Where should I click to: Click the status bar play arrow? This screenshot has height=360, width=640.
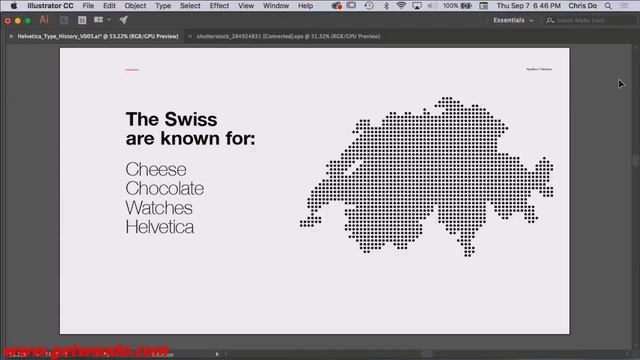(217, 354)
